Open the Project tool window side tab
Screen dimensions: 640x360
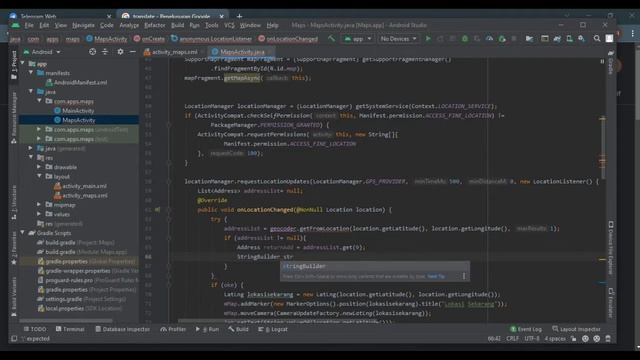tap(14, 65)
